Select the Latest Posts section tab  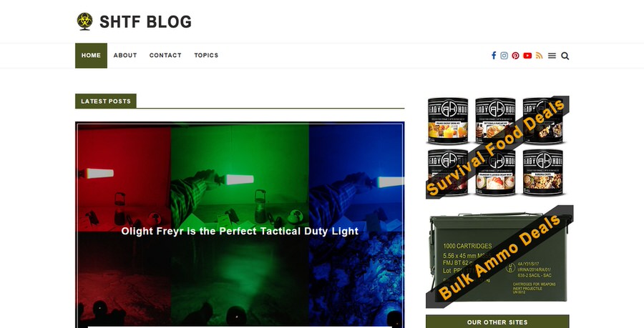point(106,101)
